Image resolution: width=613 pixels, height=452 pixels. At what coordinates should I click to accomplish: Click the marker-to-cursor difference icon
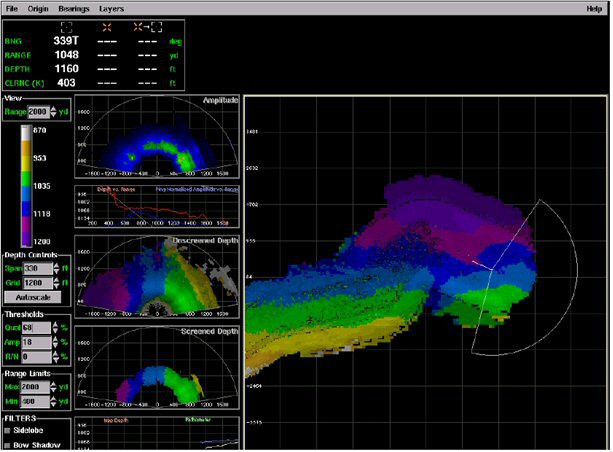tap(148, 27)
